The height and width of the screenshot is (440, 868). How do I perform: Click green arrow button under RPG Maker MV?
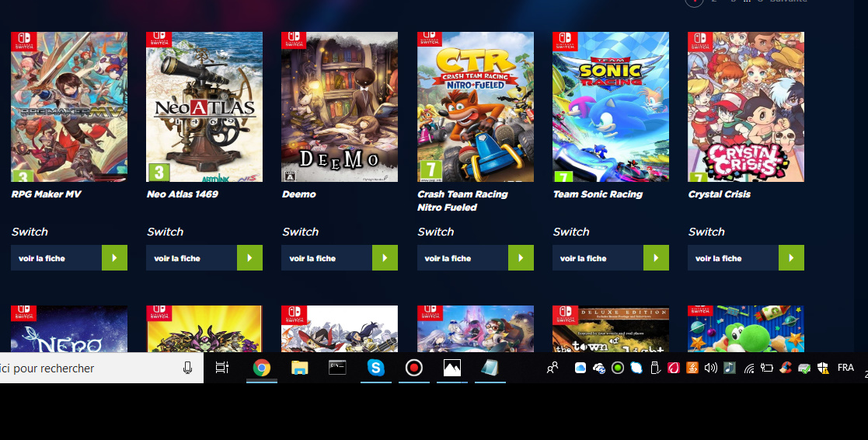click(x=114, y=258)
